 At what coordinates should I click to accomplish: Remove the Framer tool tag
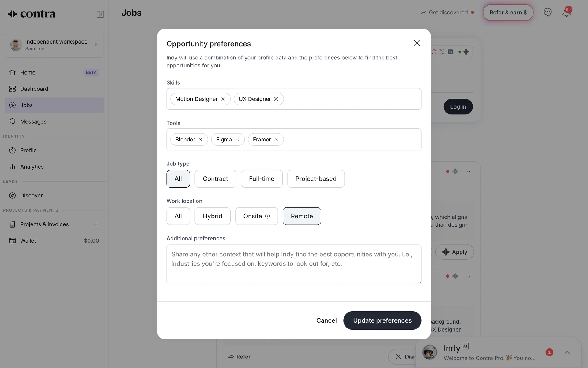pos(276,140)
